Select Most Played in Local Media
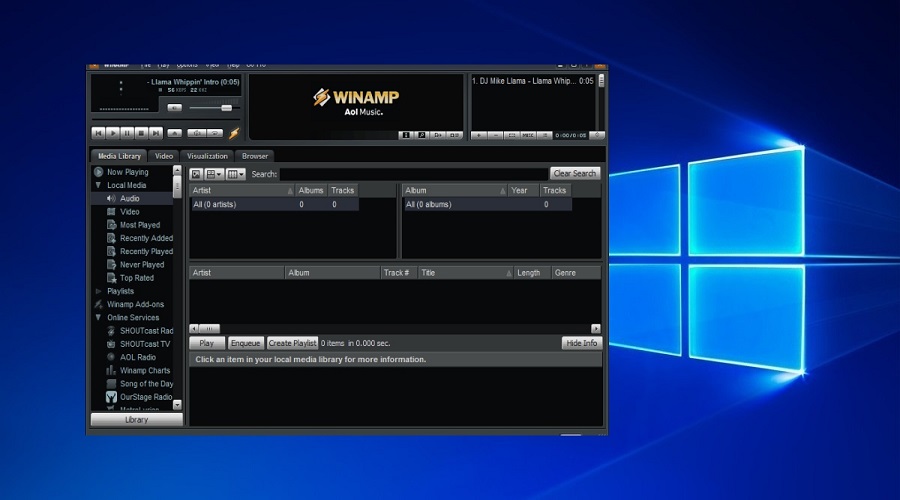Viewport: 900px width, 500px height. 140,225
